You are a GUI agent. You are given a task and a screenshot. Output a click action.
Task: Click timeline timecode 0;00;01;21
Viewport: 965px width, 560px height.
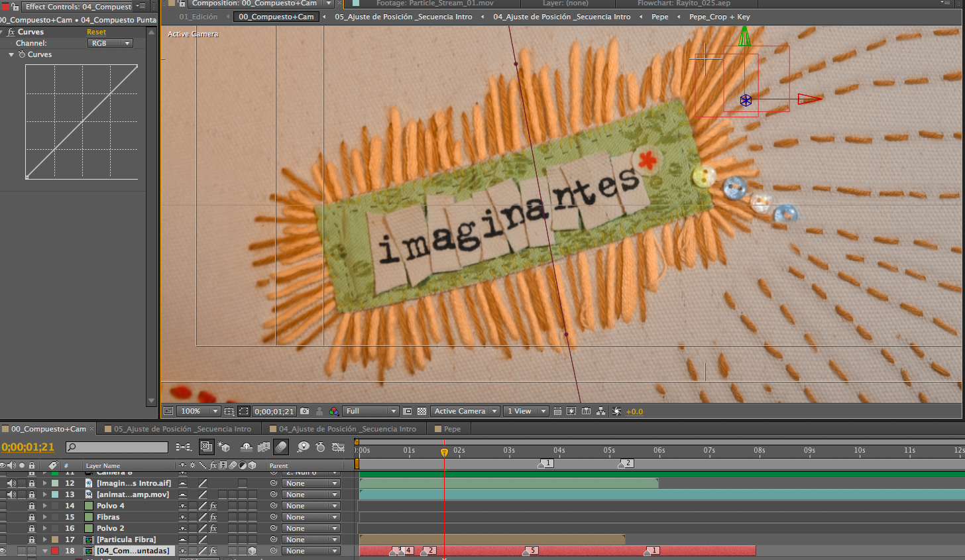[x=28, y=447]
